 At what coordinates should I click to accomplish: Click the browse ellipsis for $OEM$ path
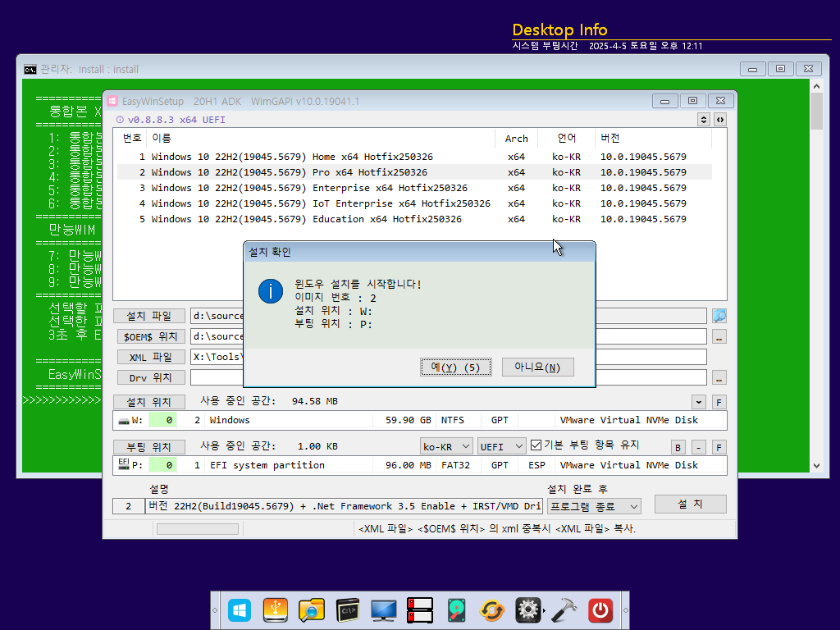pyautogui.click(x=719, y=337)
